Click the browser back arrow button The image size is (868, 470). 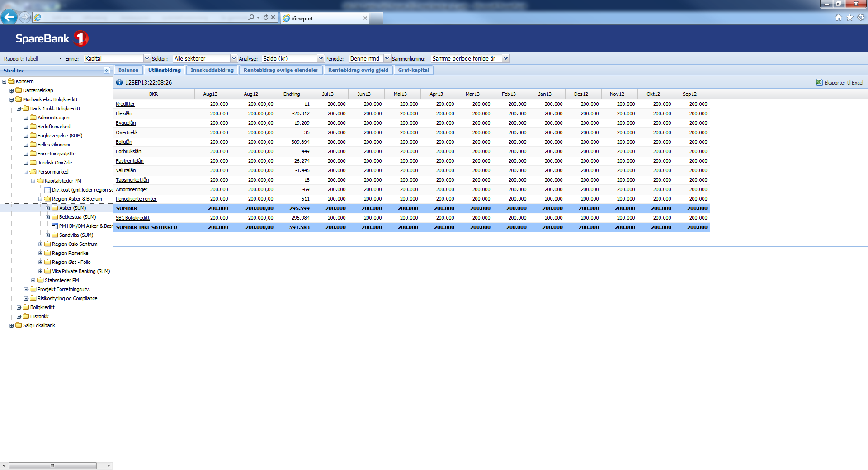click(9, 17)
